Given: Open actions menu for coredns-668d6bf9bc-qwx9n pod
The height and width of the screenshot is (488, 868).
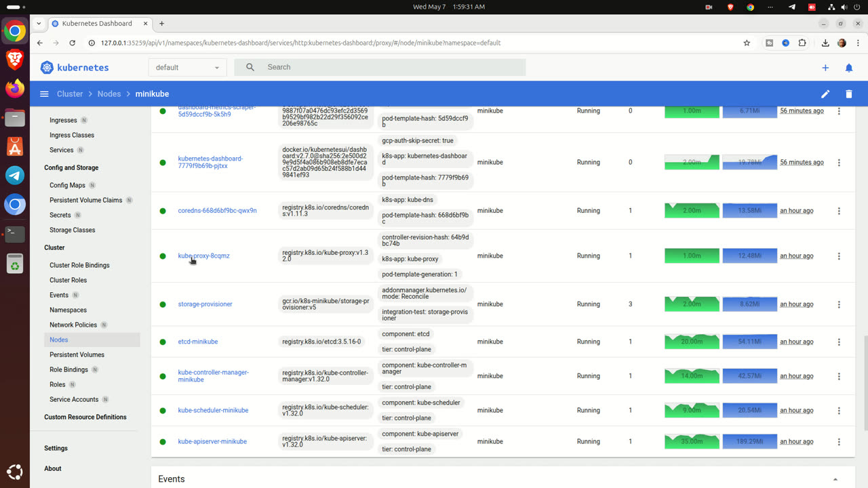Looking at the screenshot, I should point(839,211).
